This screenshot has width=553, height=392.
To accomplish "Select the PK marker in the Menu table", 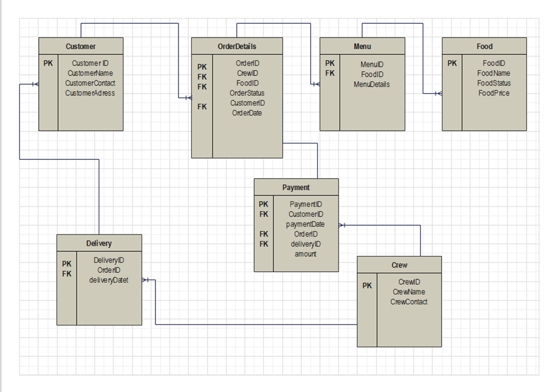I will tap(329, 64).
